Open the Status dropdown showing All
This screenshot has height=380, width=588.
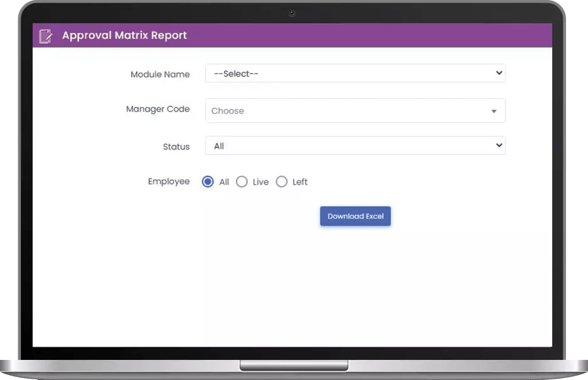point(355,146)
